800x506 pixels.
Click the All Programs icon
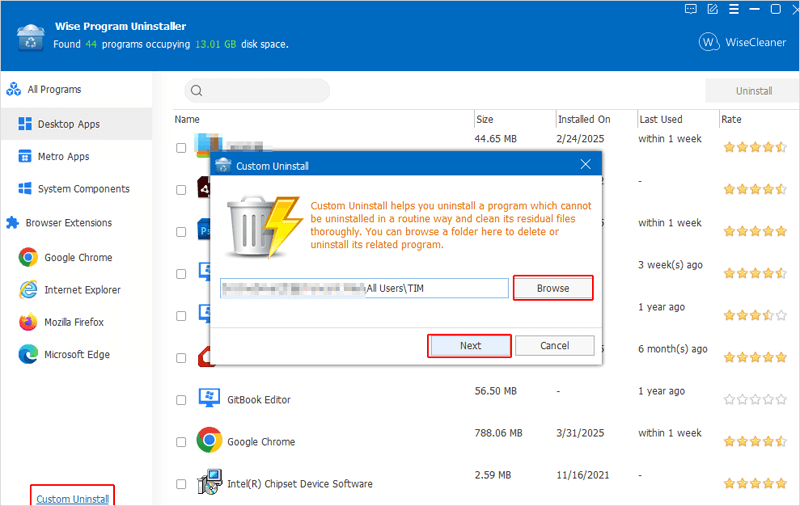pos(13,89)
